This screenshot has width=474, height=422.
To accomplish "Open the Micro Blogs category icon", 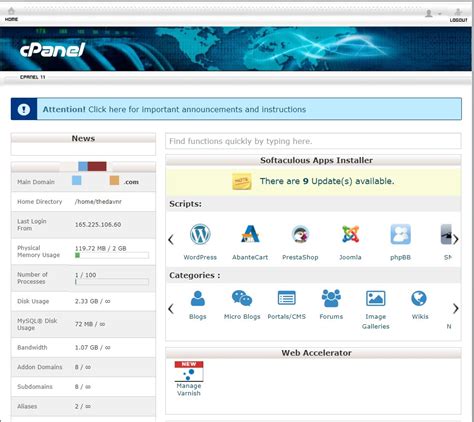I will pos(242,298).
